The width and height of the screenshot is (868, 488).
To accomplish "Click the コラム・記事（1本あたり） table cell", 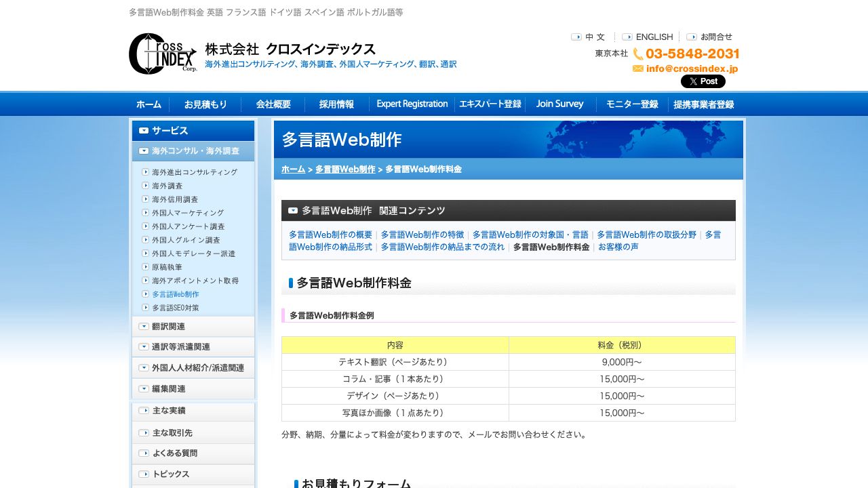I will 395,379.
